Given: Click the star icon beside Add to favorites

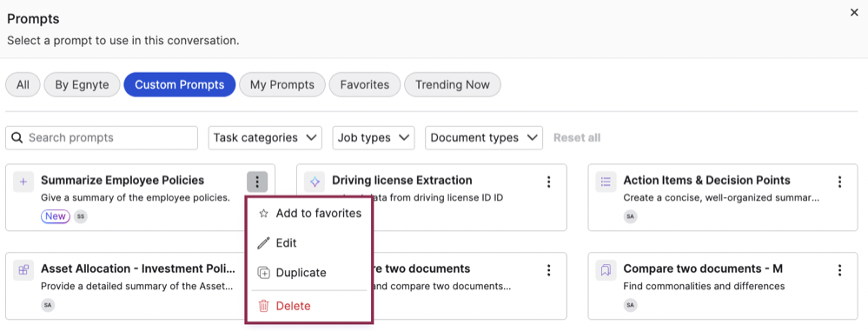Looking at the screenshot, I should 263,213.
